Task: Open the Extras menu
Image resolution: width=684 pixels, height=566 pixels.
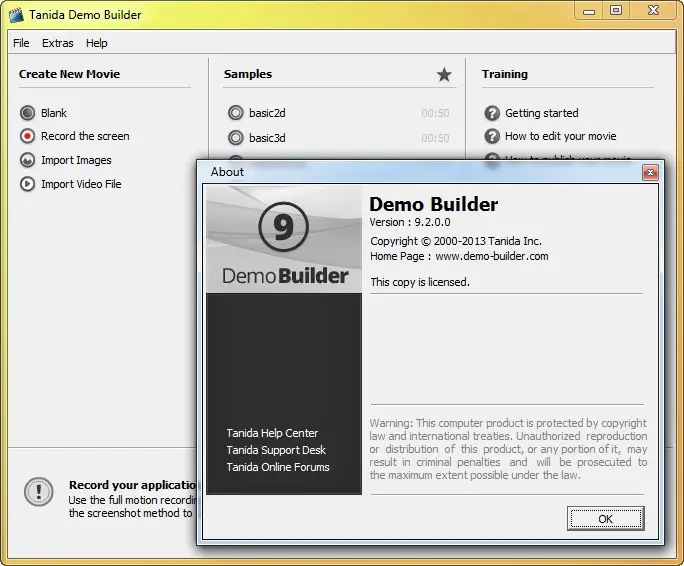Action: (58, 43)
